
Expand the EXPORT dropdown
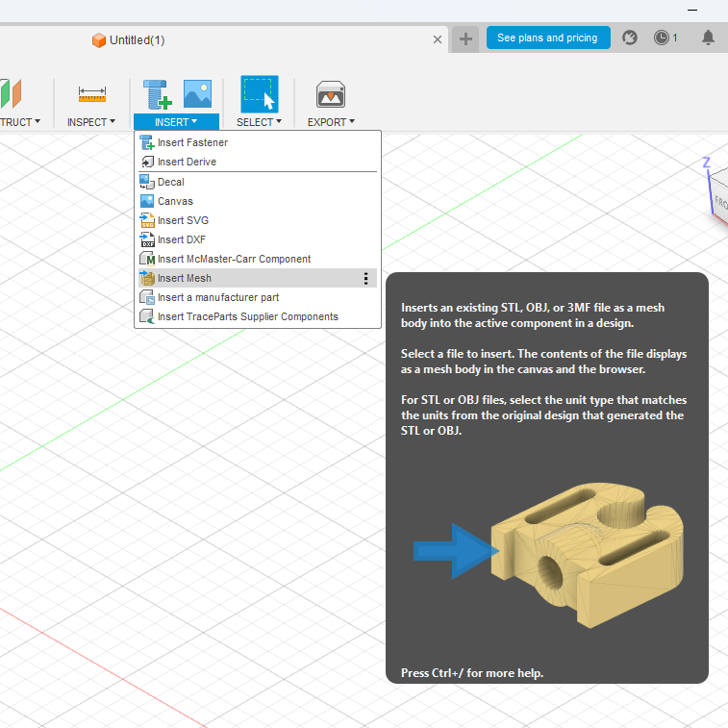point(331,122)
